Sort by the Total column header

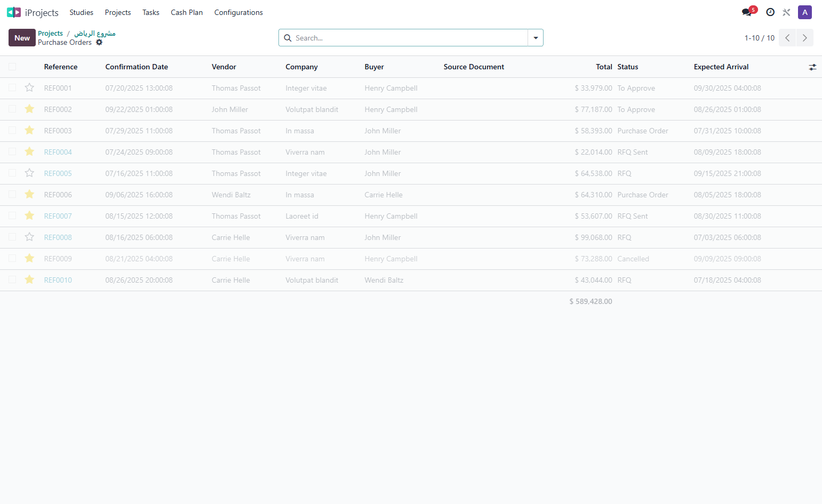[x=604, y=67]
